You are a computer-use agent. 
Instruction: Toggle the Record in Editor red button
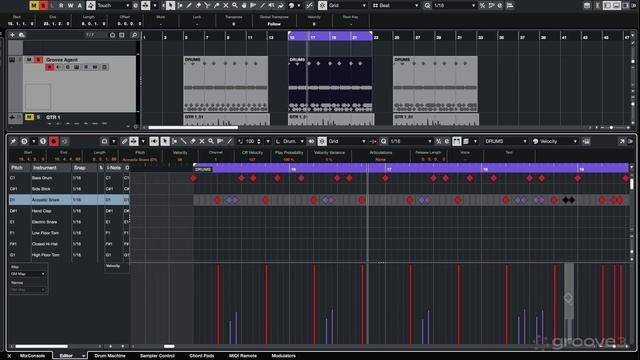[54, 141]
